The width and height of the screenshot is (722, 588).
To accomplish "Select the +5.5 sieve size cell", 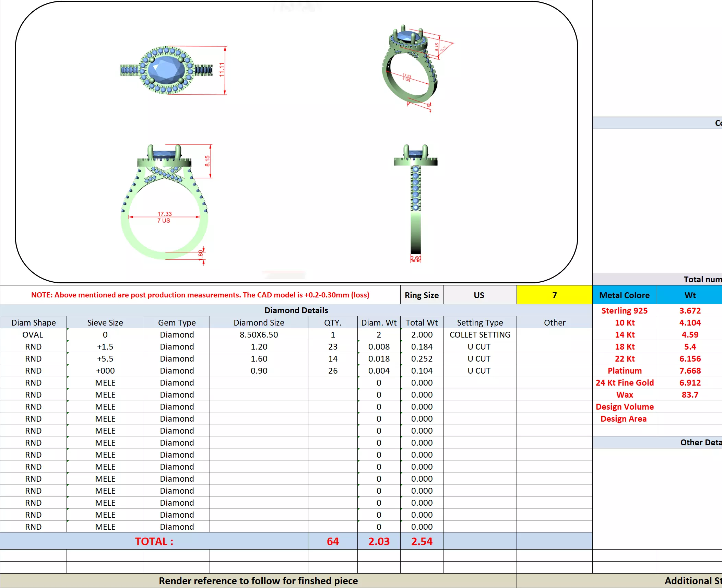I will [x=105, y=358].
